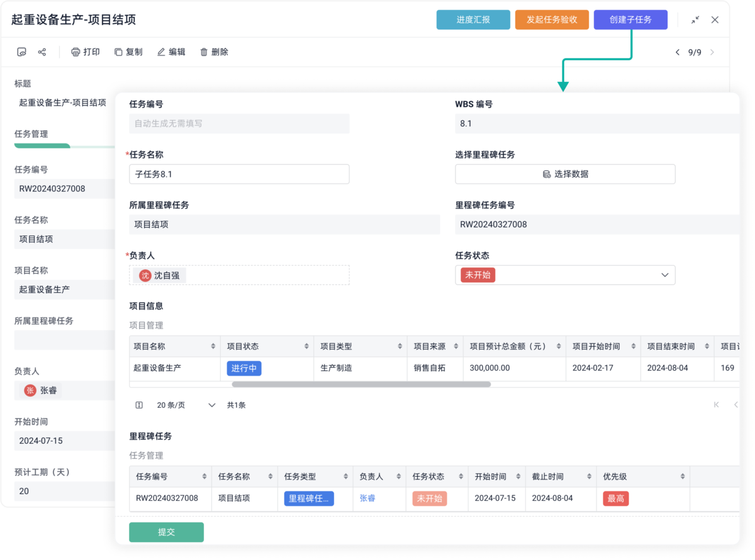The image size is (755, 560).
Task: Click the horizontal scrollbar of project table
Action: [361, 384]
